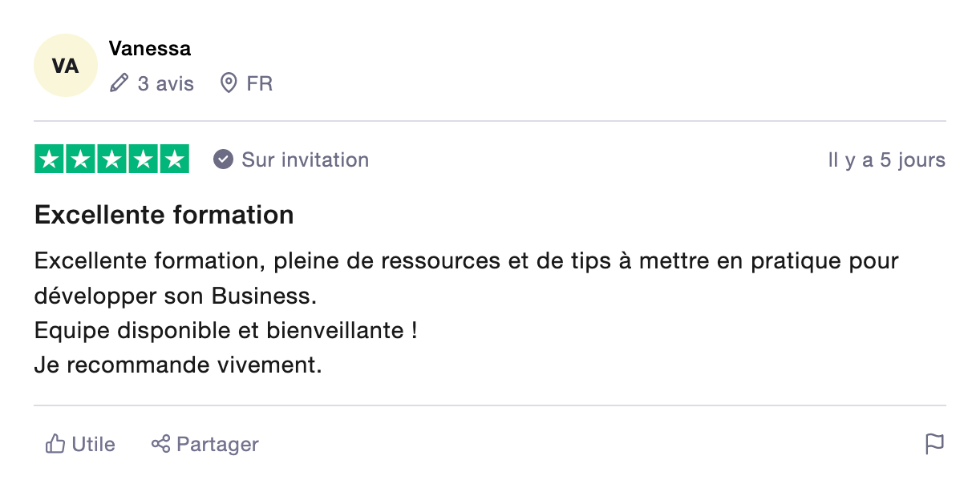Click the 'Je recommande vivement.' sentence
Viewport: 980px width, 492px height.
pyautogui.click(x=177, y=365)
